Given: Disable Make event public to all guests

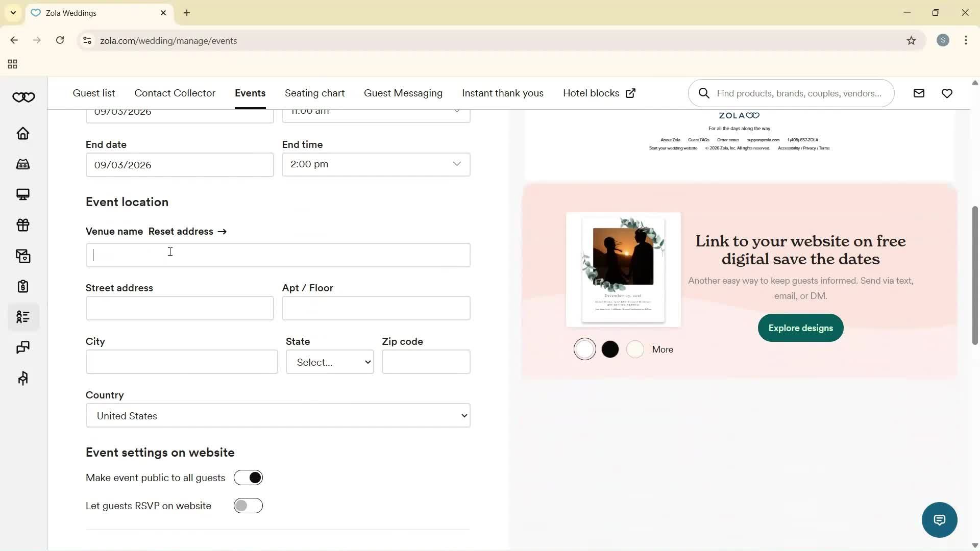Looking at the screenshot, I should [x=248, y=478].
